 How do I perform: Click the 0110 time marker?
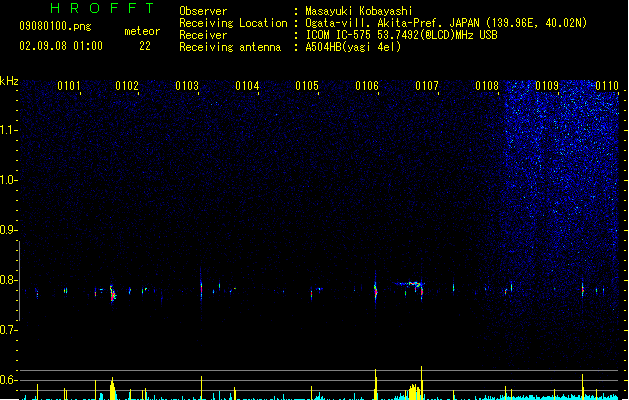point(607,86)
